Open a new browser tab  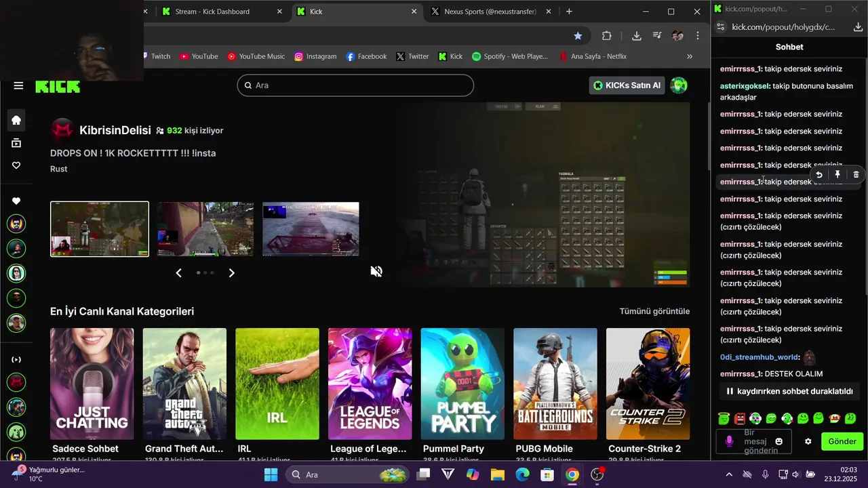coord(569,12)
